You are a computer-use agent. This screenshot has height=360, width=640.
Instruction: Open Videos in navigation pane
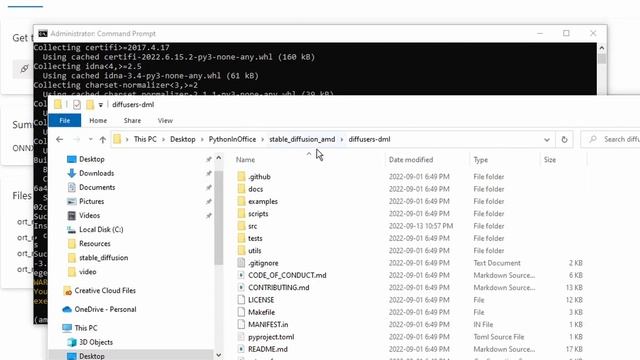[89, 216]
